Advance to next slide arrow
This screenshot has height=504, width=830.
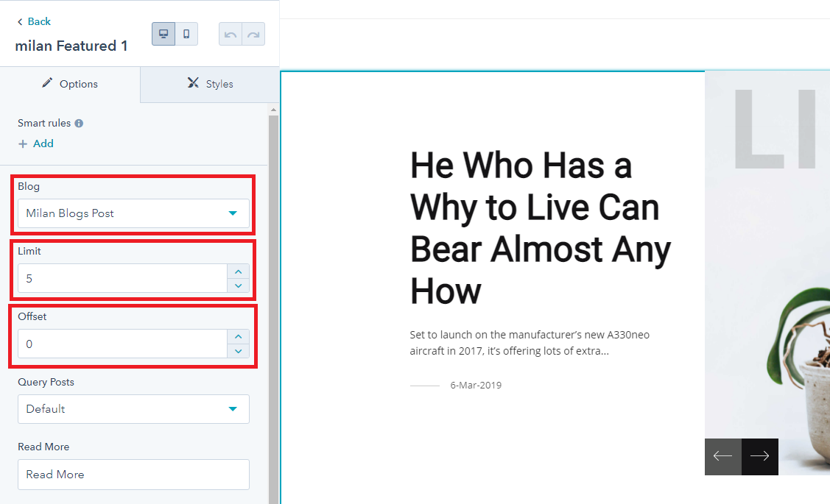pyautogui.click(x=759, y=456)
